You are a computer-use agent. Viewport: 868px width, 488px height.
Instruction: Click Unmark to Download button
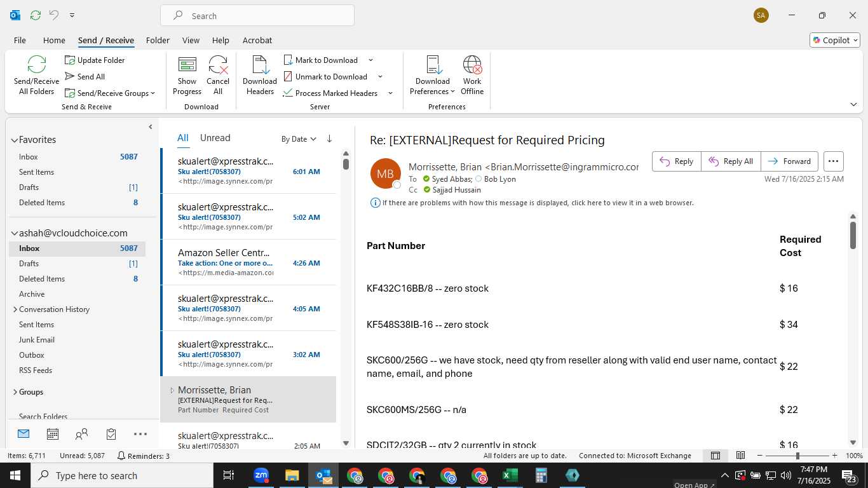[325, 77]
